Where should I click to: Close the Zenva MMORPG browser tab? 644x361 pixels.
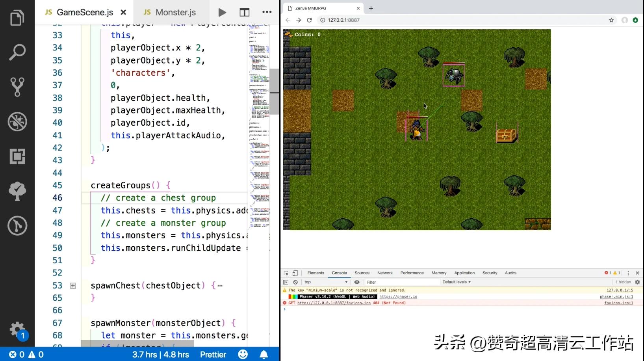[x=358, y=8]
